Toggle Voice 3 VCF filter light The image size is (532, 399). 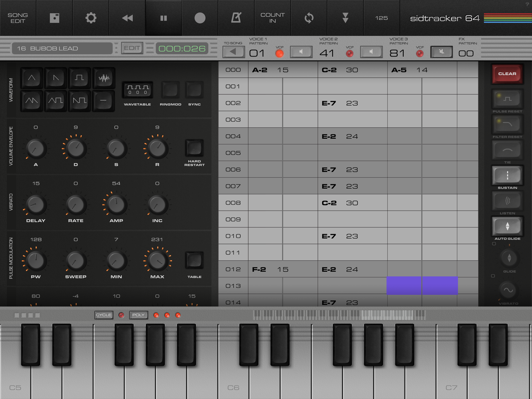click(x=420, y=54)
